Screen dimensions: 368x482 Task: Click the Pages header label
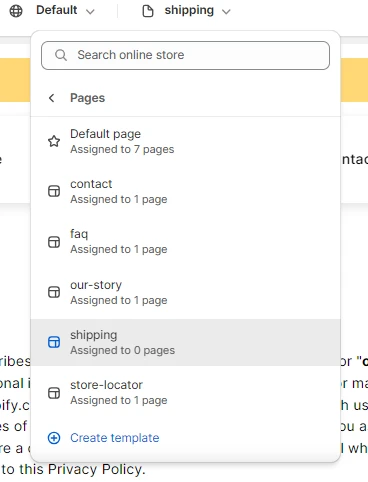[x=87, y=98]
